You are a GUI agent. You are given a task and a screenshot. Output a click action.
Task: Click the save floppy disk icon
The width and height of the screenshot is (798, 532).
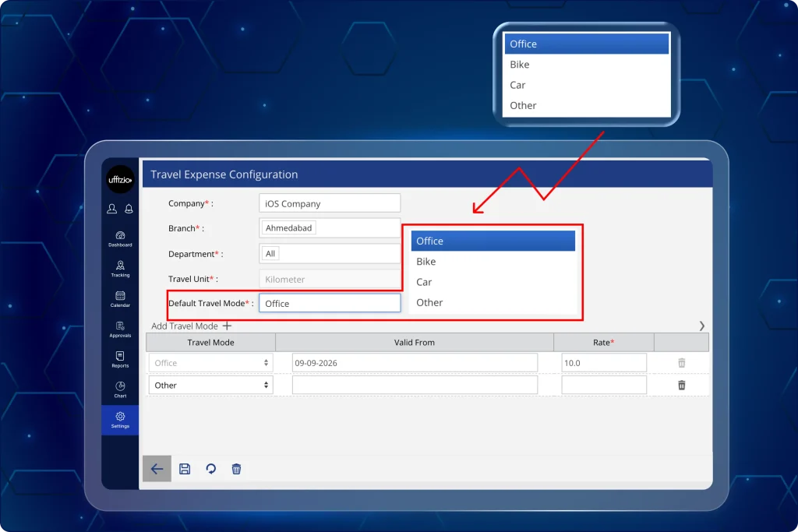(x=185, y=469)
